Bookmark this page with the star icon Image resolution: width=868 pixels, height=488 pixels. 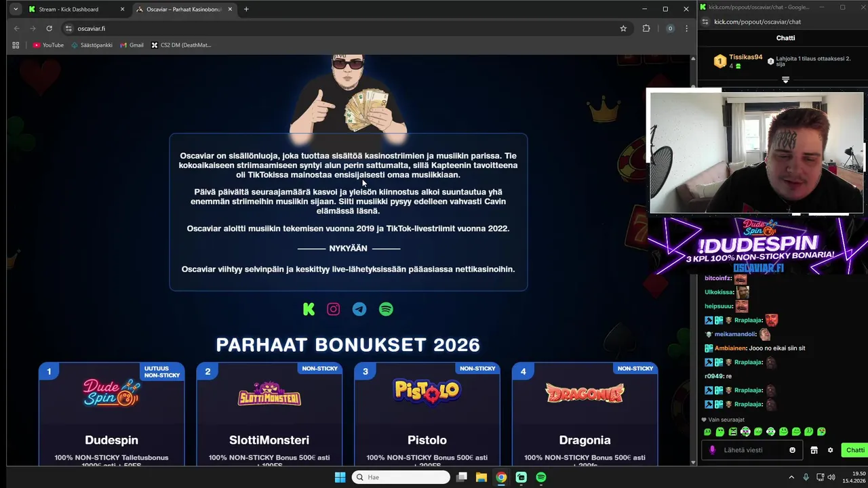click(623, 28)
